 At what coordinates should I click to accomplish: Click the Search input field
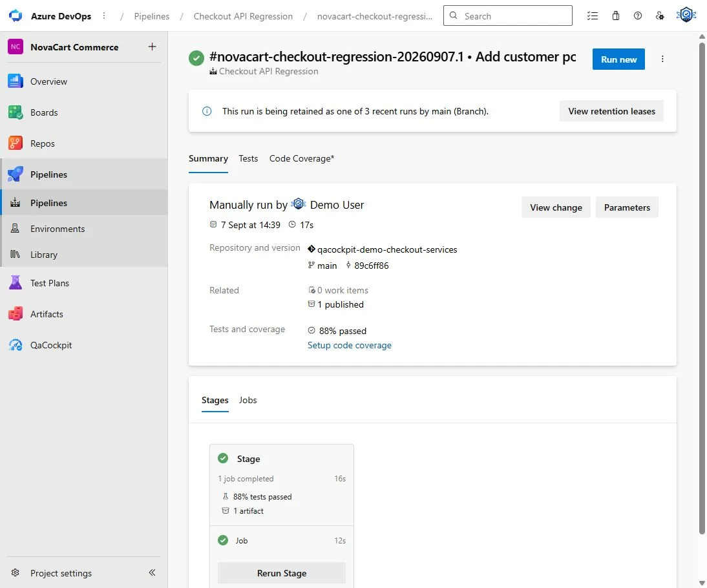[508, 16]
